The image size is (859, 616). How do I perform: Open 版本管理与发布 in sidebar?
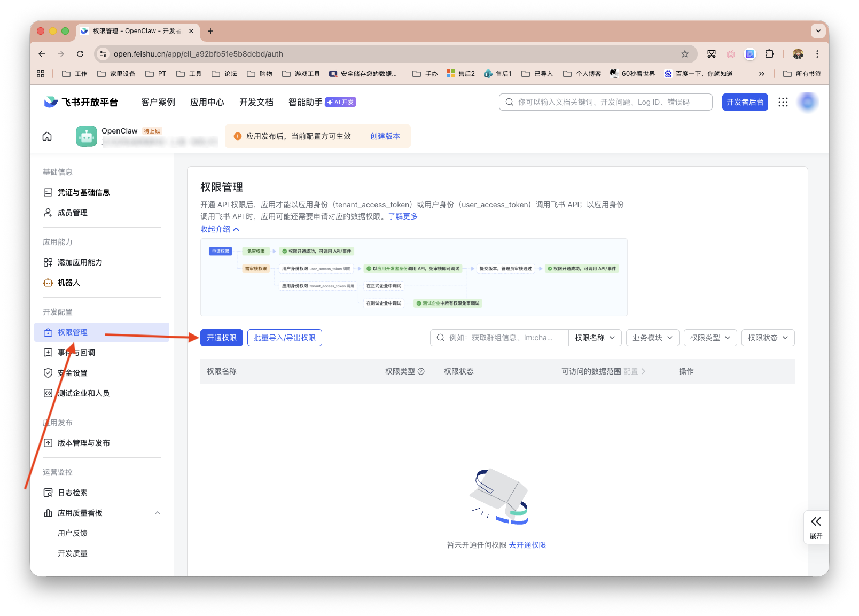click(84, 443)
